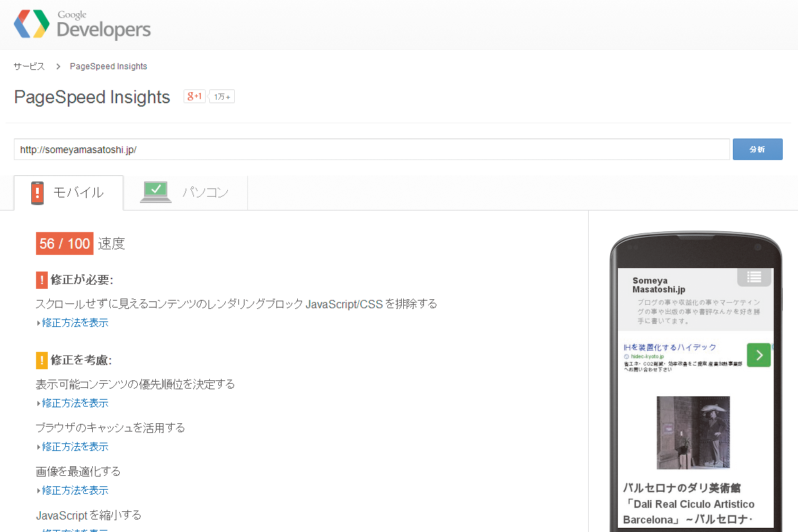Click the red mobile phone warning icon

coord(37,193)
